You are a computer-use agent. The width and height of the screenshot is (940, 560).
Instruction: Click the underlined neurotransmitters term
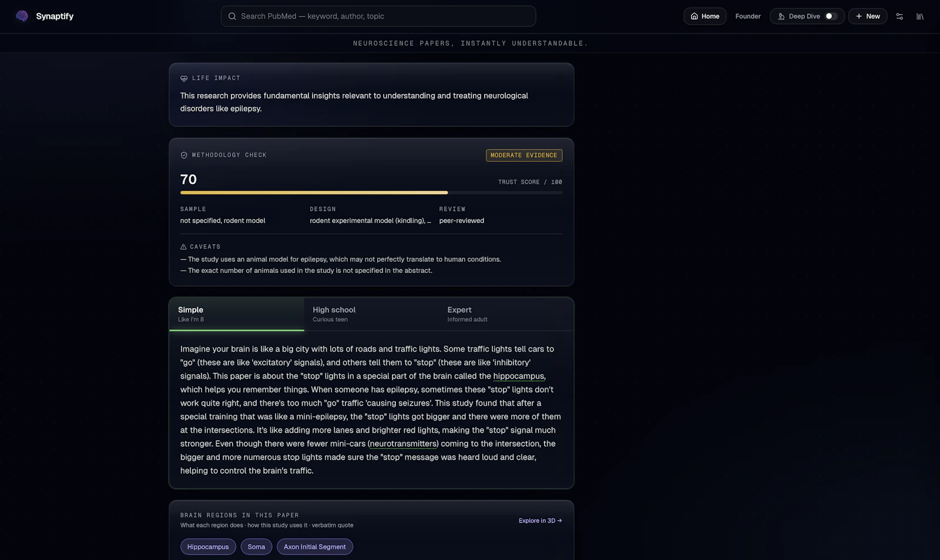[x=403, y=444]
